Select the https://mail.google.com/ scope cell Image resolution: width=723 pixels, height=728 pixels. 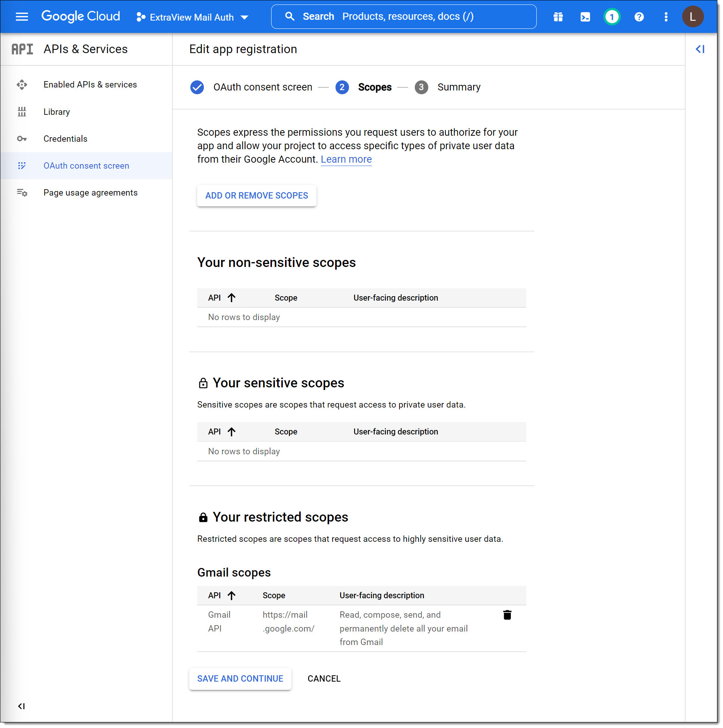point(288,622)
